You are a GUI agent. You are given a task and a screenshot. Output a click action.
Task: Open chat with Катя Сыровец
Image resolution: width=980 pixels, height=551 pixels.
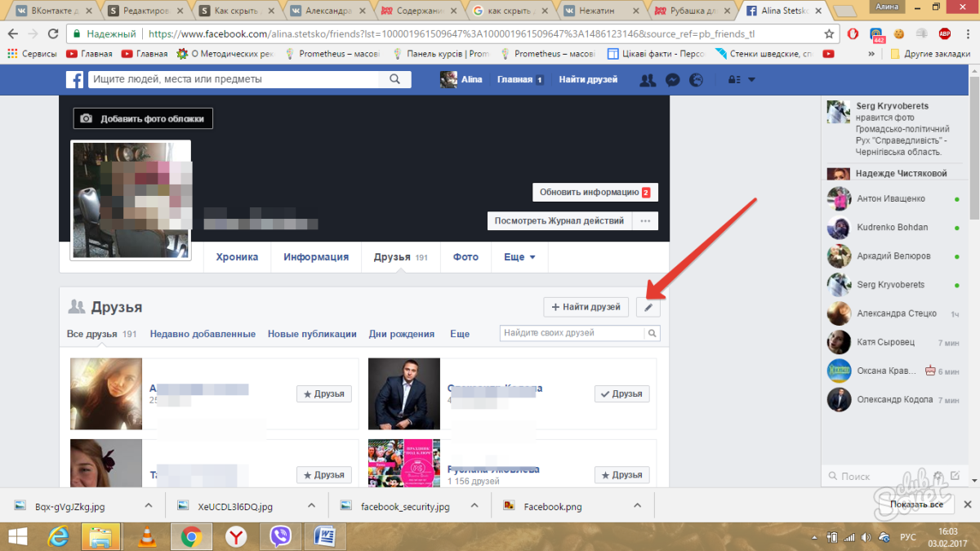point(893,342)
